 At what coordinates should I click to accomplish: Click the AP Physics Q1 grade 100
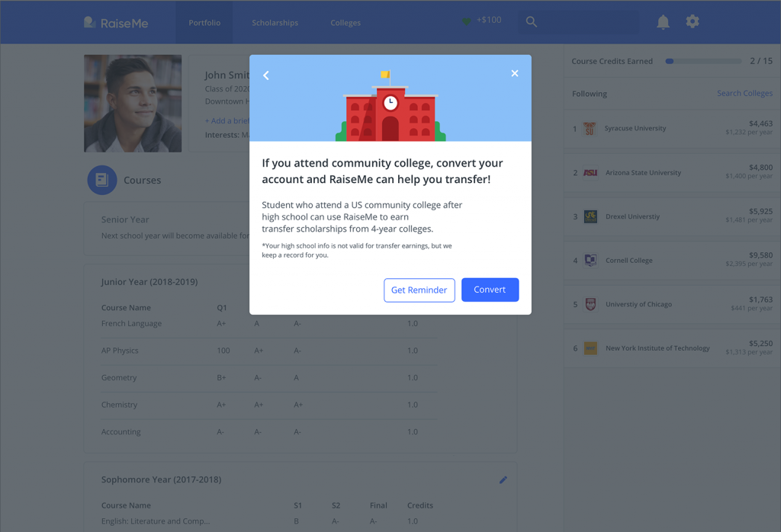click(223, 351)
